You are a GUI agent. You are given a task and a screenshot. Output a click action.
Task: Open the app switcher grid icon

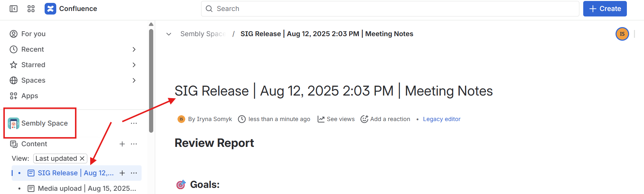coord(31,9)
